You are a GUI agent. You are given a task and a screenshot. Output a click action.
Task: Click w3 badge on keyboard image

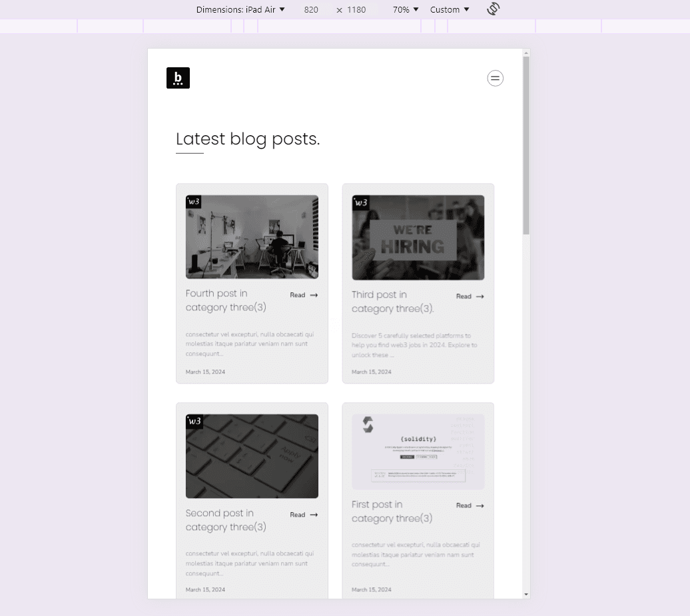pos(194,421)
